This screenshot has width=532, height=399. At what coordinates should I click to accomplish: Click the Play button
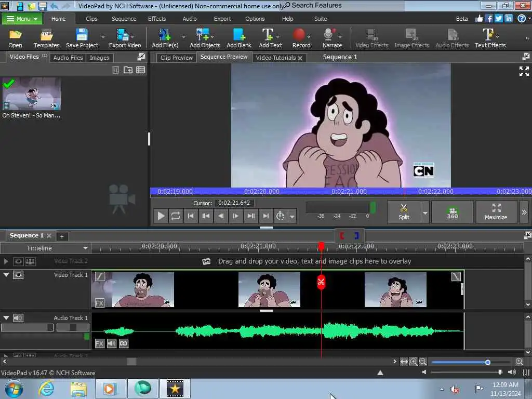[x=161, y=216]
